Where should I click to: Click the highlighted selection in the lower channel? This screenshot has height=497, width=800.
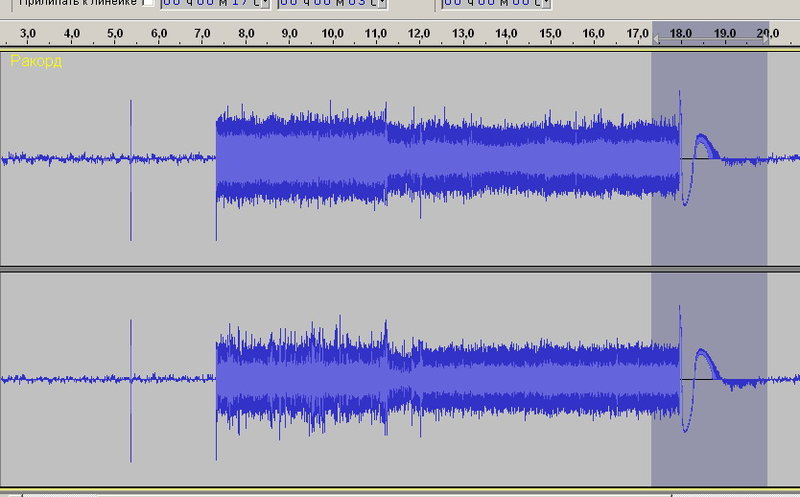coord(709,379)
